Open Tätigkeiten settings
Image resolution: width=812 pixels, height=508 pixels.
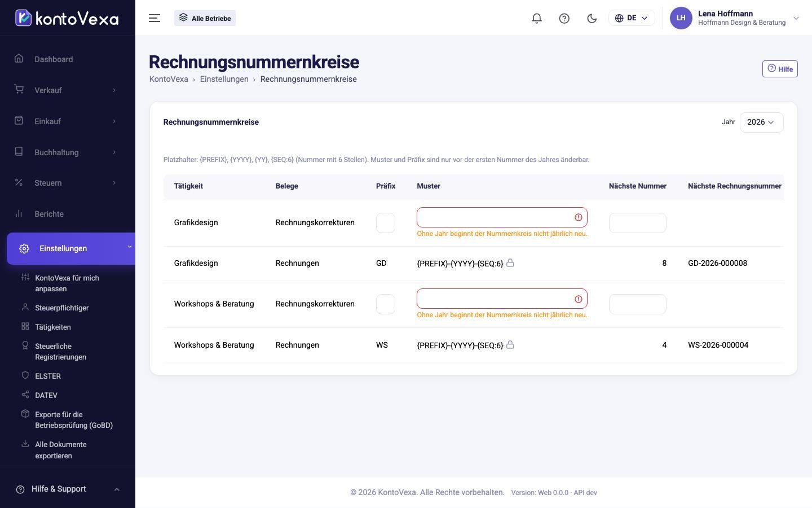coord(52,327)
